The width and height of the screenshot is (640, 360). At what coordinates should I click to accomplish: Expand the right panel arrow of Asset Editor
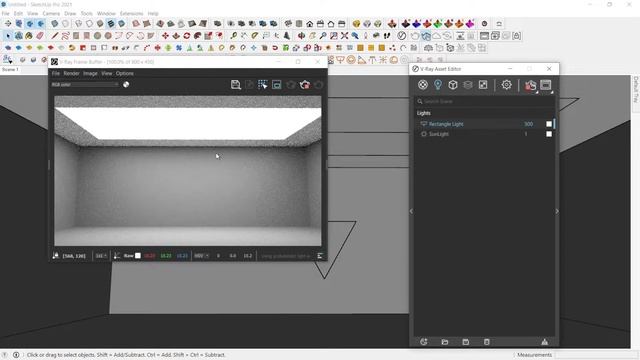[557, 211]
